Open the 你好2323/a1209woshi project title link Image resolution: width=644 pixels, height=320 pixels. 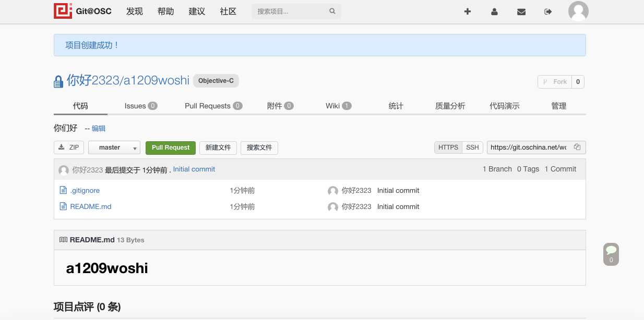(128, 80)
